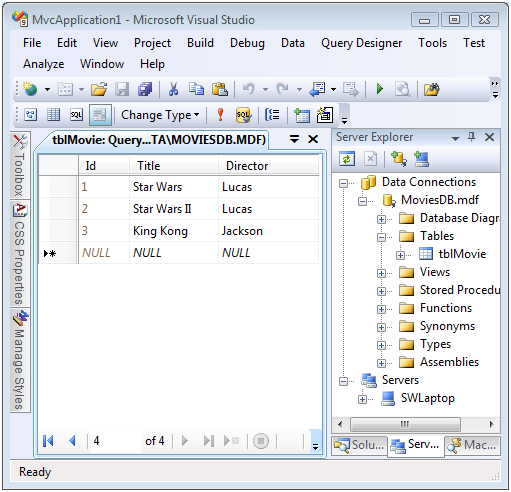
Task: Click the Cut scissors icon
Action: coord(173,89)
